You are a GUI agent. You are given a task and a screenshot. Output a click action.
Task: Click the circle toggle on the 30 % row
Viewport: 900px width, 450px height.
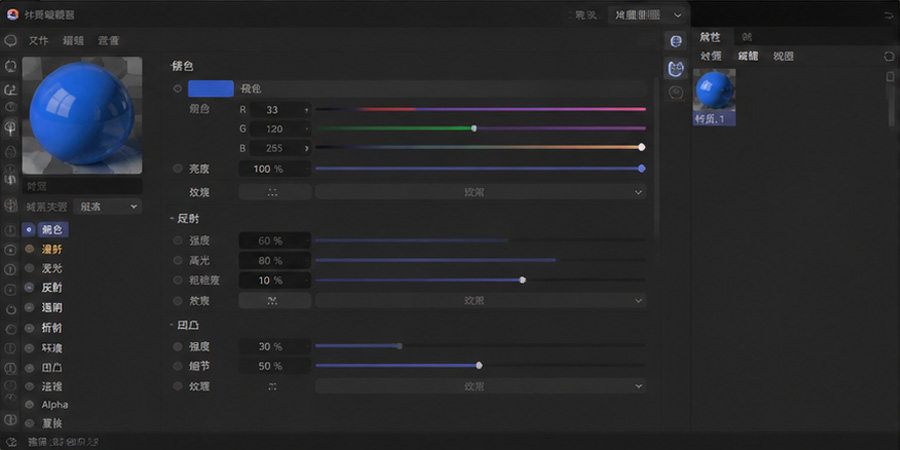pyautogui.click(x=178, y=347)
